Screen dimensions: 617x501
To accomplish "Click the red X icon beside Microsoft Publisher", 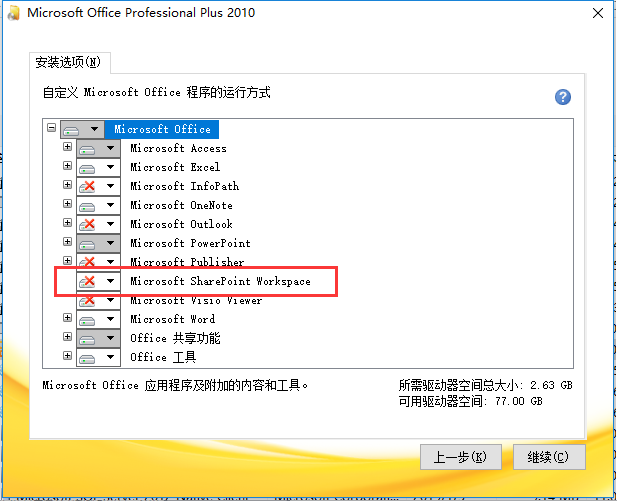I will 87,262.
